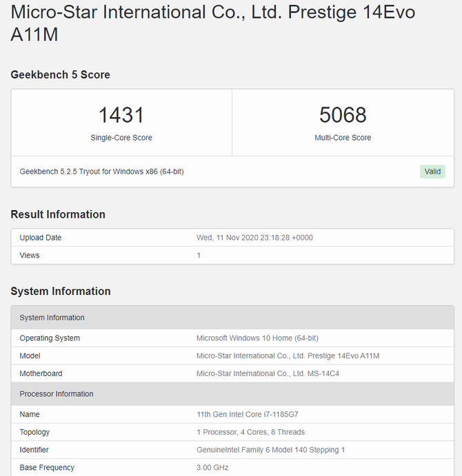Click the 1431 single-core score number
The image size is (462, 476).
click(121, 115)
